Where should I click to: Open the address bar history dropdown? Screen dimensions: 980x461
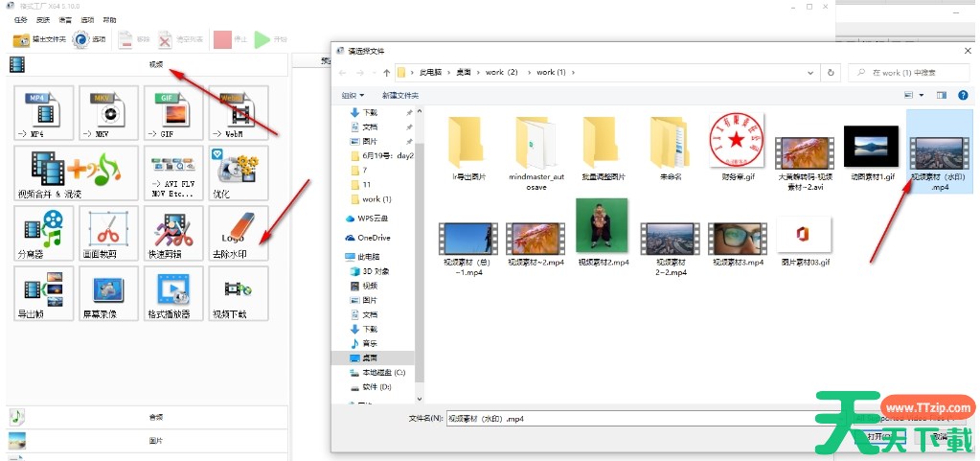(x=814, y=72)
